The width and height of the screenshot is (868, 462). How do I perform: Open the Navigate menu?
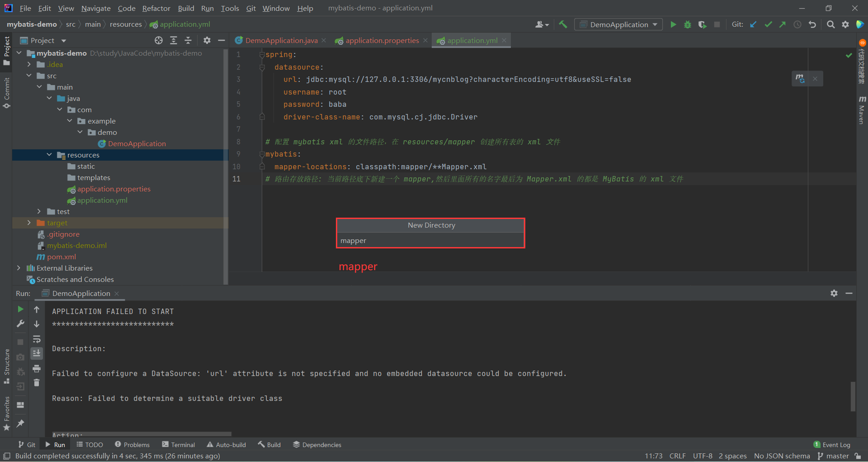point(96,8)
